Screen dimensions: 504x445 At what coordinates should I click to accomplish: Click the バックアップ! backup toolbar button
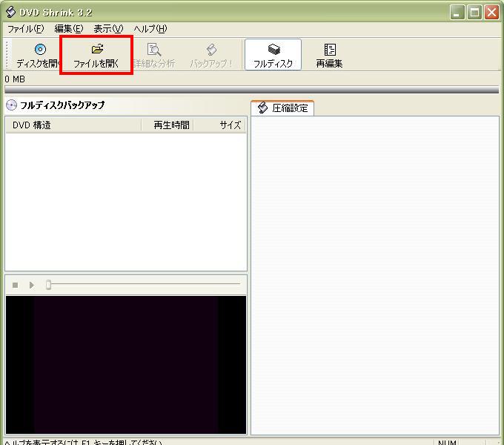[x=211, y=55]
